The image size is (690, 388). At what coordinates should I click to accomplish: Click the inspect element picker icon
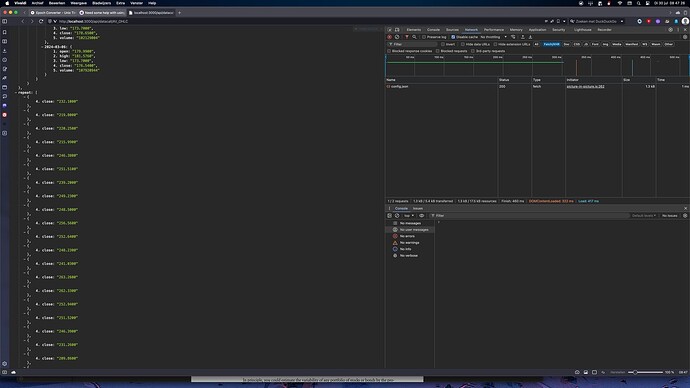389,29
